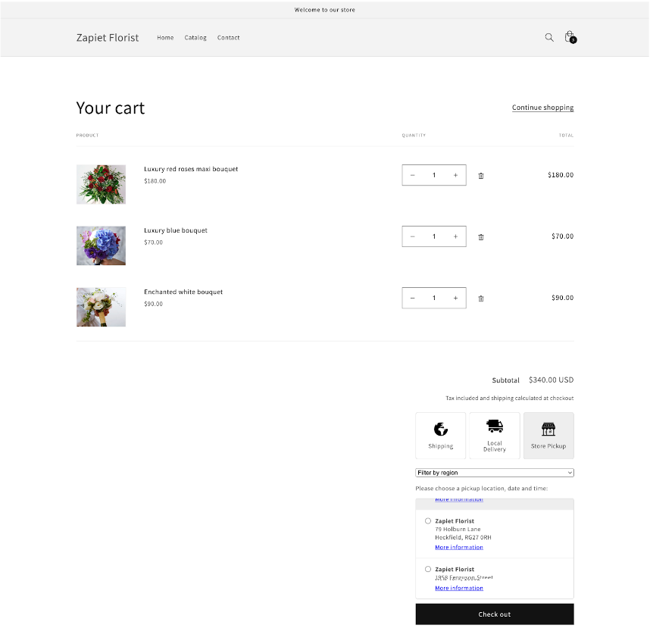
Task: Click the Continue shopping link
Action: [x=542, y=108]
